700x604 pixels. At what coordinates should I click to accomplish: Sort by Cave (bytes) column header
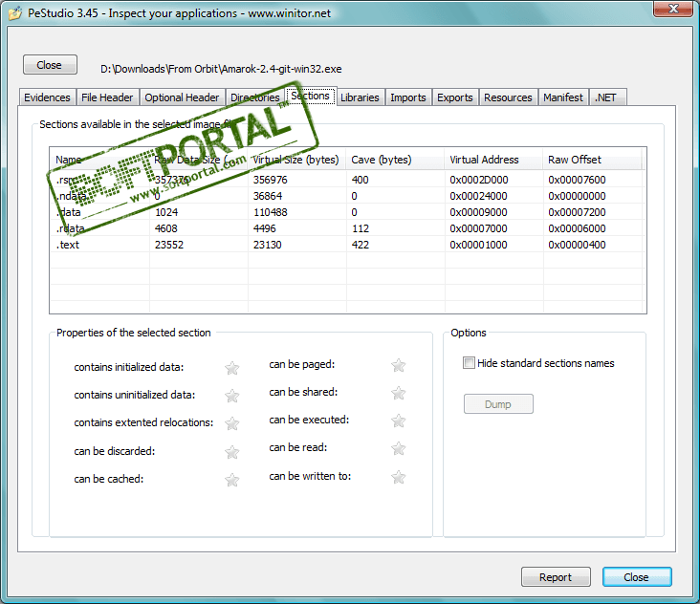pos(395,160)
